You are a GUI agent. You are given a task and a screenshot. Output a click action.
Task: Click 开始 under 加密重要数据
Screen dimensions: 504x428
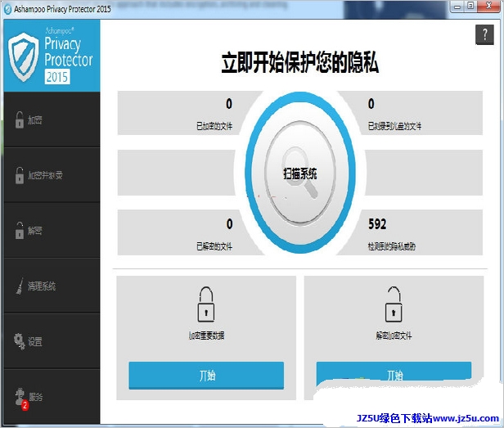click(x=206, y=376)
